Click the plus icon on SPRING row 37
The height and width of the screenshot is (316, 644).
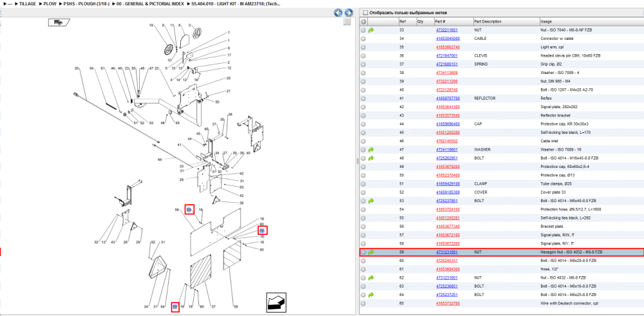coord(363,64)
